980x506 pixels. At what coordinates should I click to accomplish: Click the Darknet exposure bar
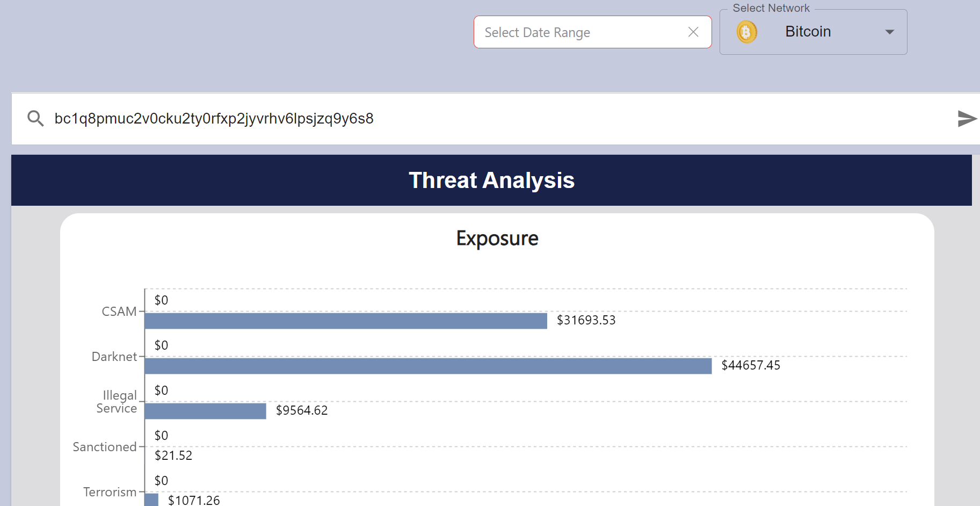coord(427,366)
